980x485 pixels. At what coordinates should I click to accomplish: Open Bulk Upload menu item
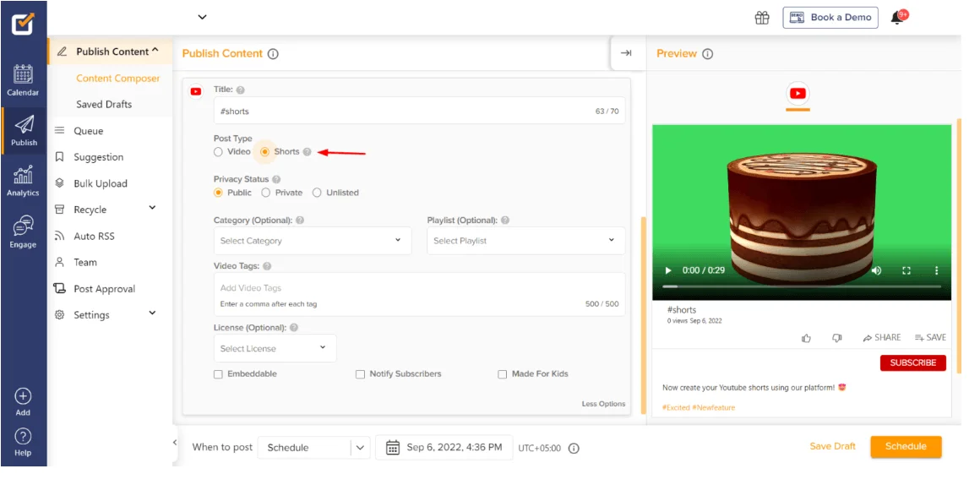click(100, 183)
